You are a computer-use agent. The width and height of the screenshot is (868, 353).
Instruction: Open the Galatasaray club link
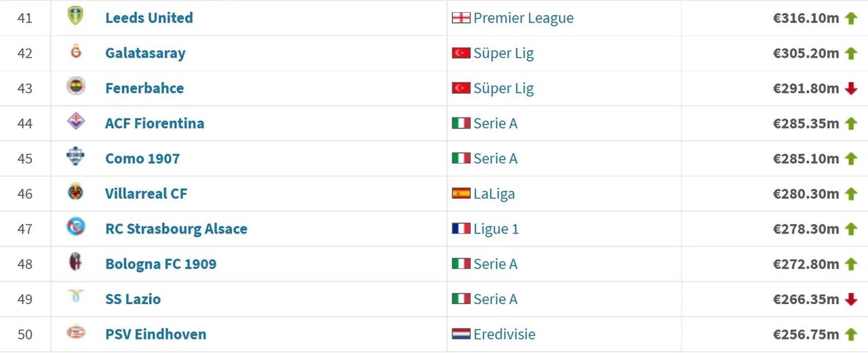[145, 53]
